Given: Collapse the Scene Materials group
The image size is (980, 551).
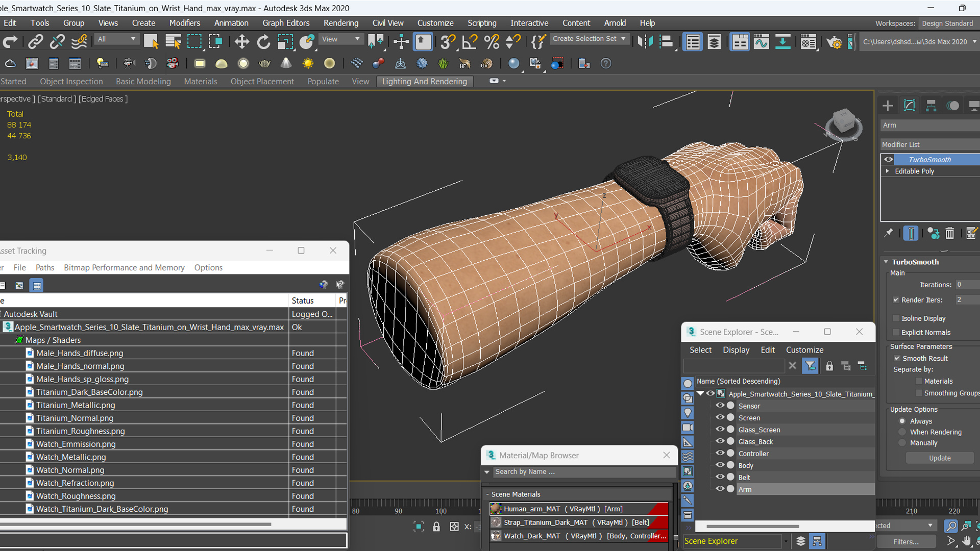Looking at the screenshot, I should click(x=487, y=494).
